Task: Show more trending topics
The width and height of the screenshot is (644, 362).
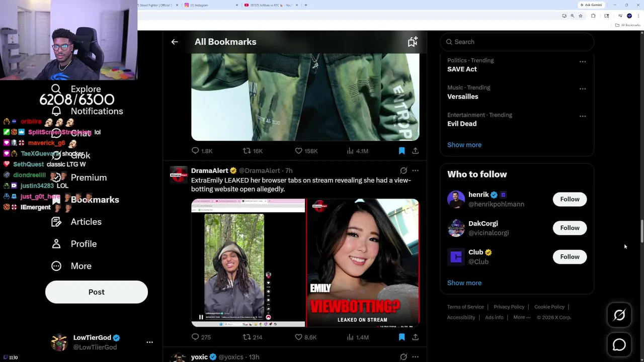Action: (464, 145)
